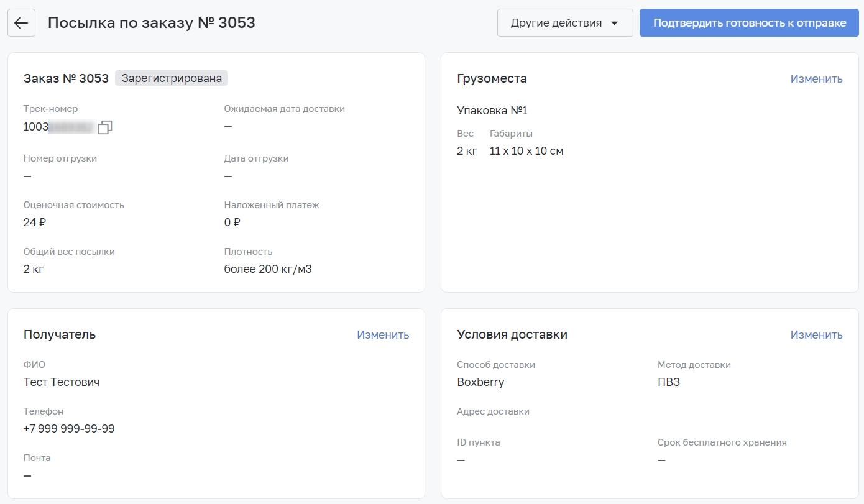Click the Наложенный платеж value 0 ₽

point(232,222)
